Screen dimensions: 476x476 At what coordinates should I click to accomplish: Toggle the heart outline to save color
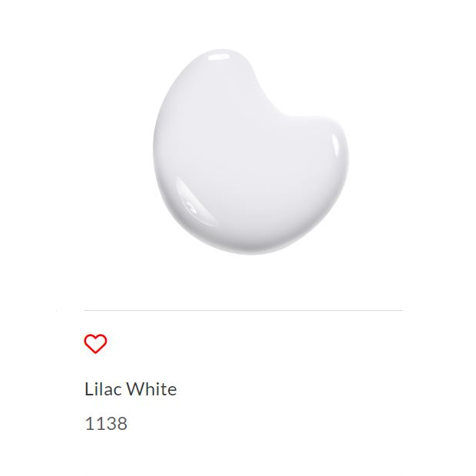(x=95, y=344)
